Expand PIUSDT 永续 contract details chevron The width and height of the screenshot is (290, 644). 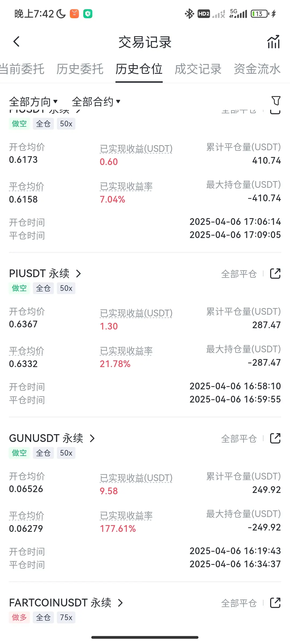click(78, 274)
